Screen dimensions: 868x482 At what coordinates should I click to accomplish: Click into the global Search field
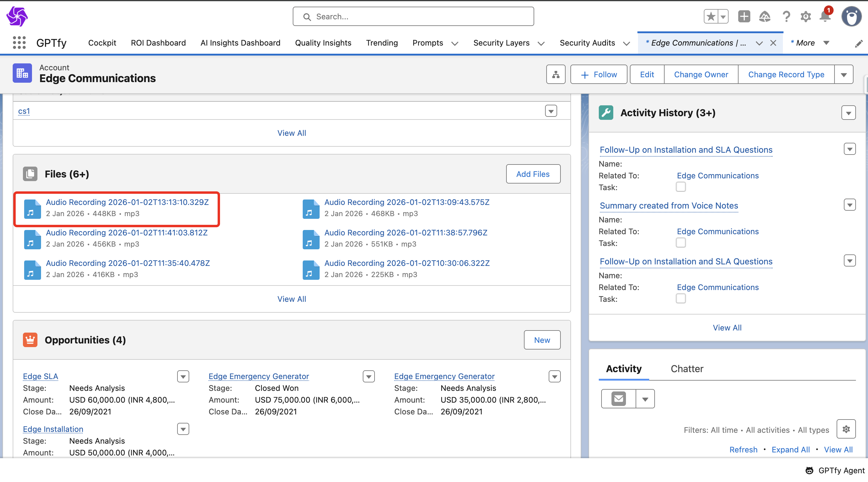click(413, 17)
